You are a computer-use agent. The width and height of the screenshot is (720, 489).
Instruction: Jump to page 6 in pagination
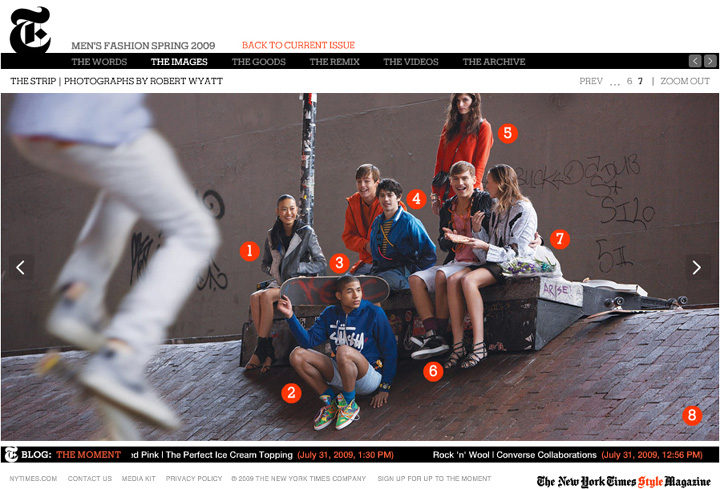tap(630, 81)
